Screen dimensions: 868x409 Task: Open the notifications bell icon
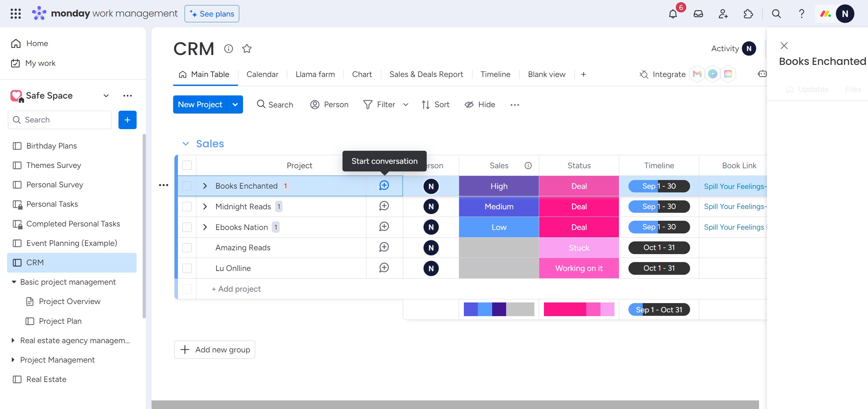tap(673, 14)
